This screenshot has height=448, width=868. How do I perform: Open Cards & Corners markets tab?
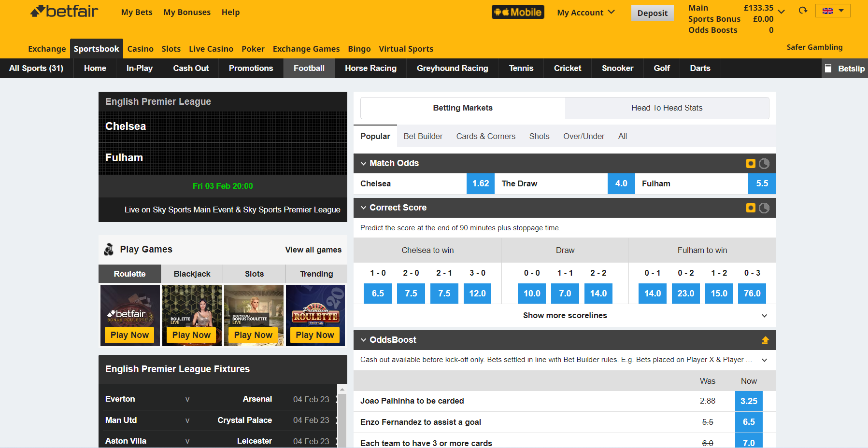(x=485, y=137)
